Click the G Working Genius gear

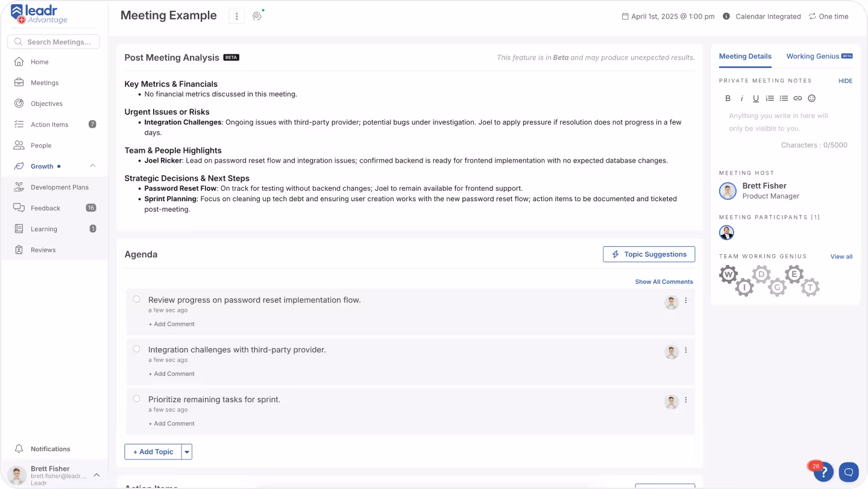(778, 287)
